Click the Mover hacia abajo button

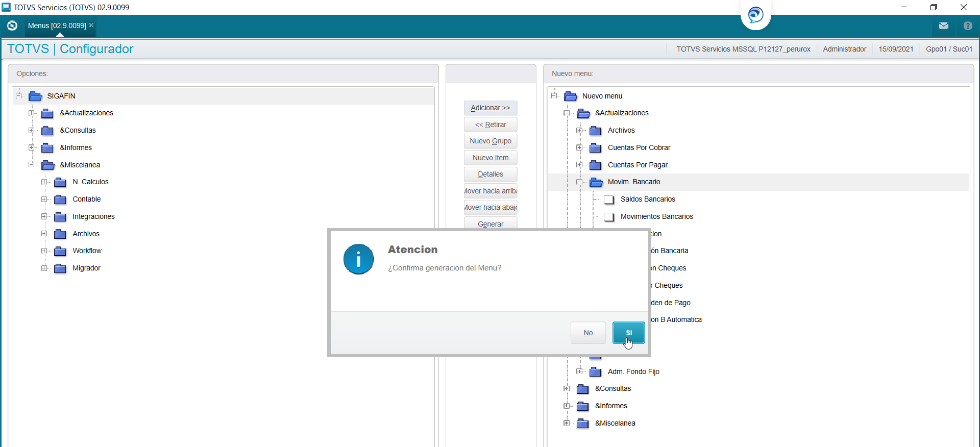pyautogui.click(x=491, y=207)
